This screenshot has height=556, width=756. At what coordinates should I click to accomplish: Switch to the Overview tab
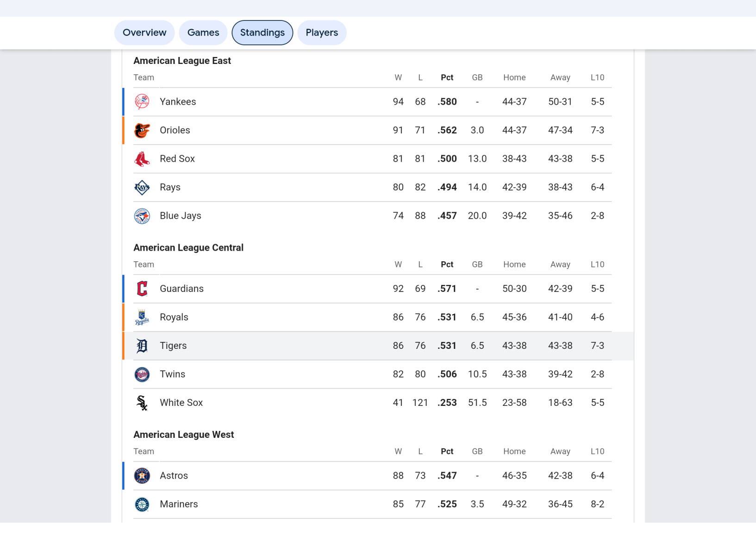pyautogui.click(x=144, y=33)
